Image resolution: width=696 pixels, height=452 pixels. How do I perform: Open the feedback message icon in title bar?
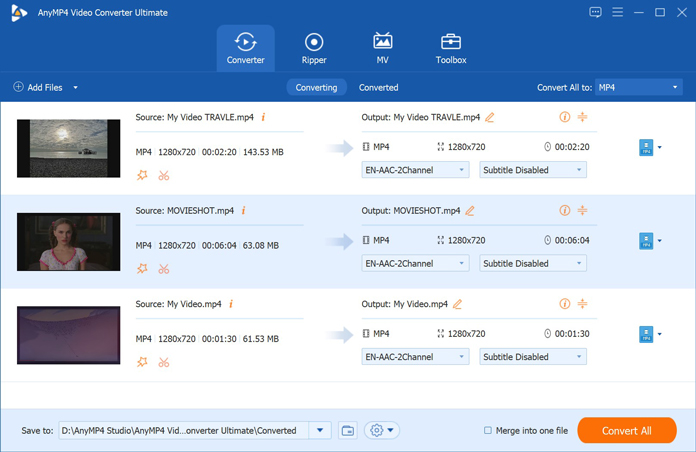tap(596, 13)
